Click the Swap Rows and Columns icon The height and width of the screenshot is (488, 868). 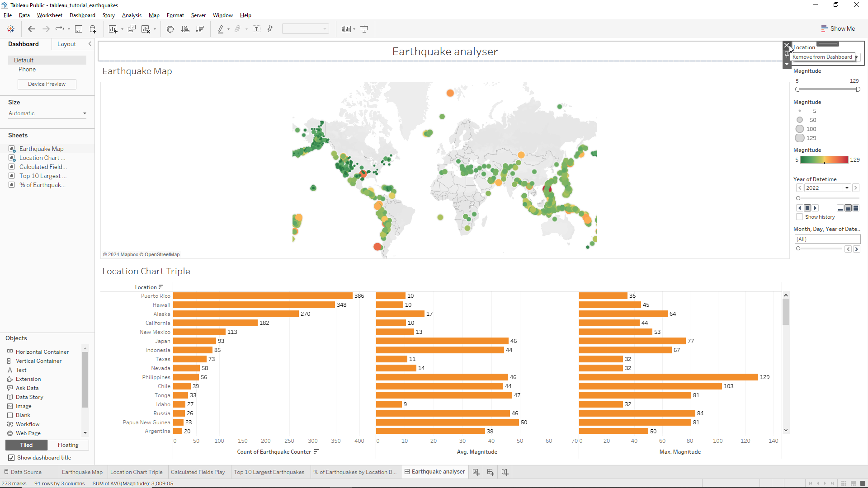click(170, 28)
